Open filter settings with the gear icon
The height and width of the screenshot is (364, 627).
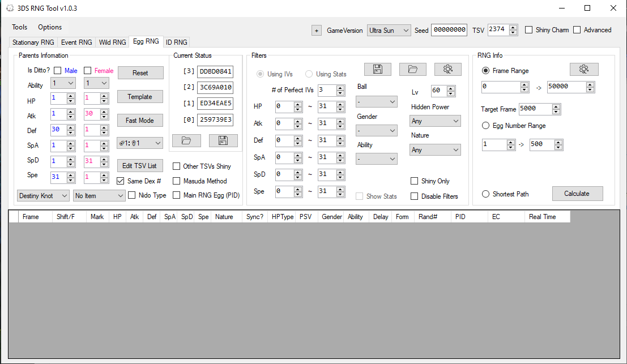pos(447,69)
